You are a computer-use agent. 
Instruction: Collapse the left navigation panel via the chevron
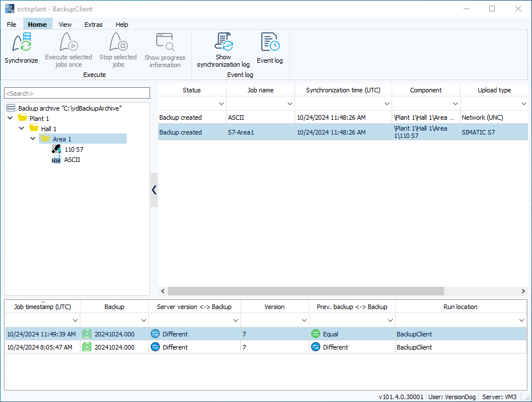point(154,190)
